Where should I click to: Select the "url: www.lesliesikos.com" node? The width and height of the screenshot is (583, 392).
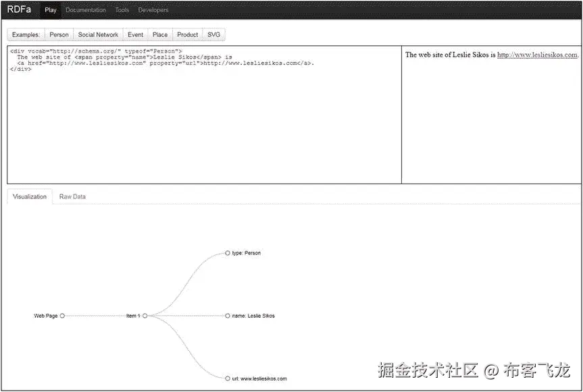pos(227,378)
